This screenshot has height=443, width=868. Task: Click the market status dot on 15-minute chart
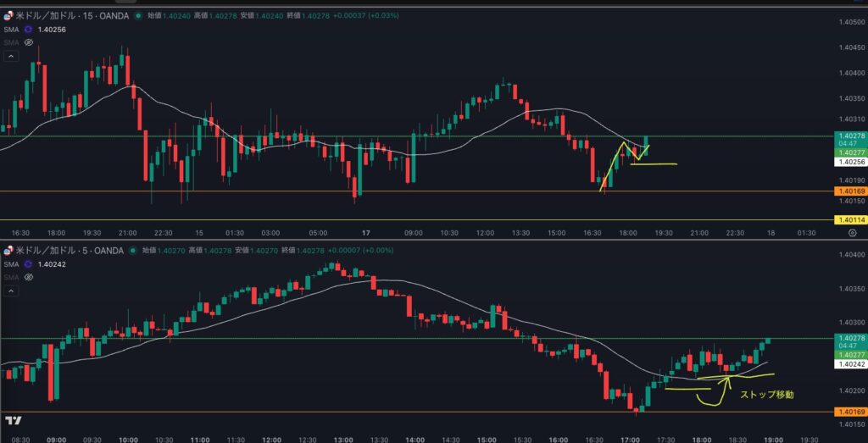(x=139, y=15)
